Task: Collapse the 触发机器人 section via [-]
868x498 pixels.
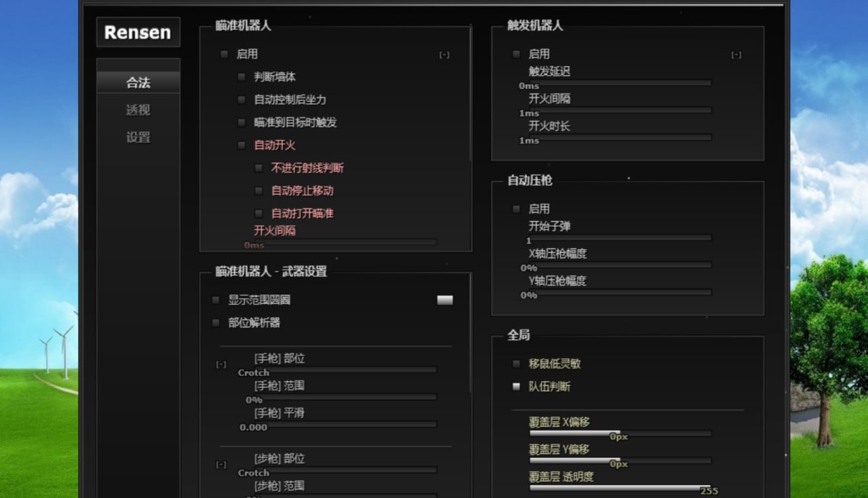Action: [736, 54]
